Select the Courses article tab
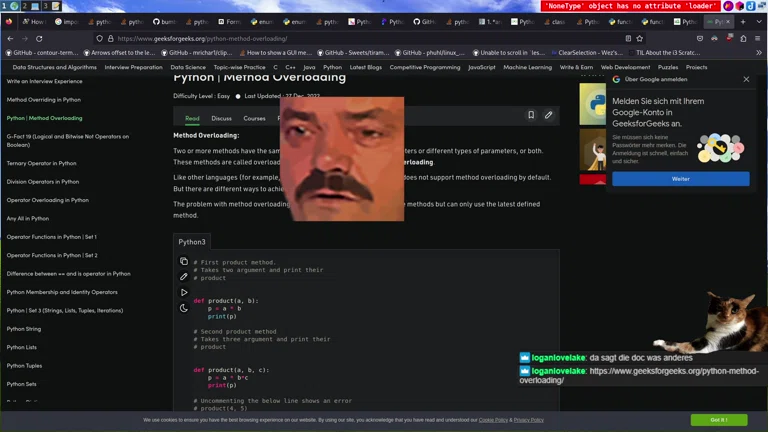Screen dimensions: 768x432 [x=254, y=119]
